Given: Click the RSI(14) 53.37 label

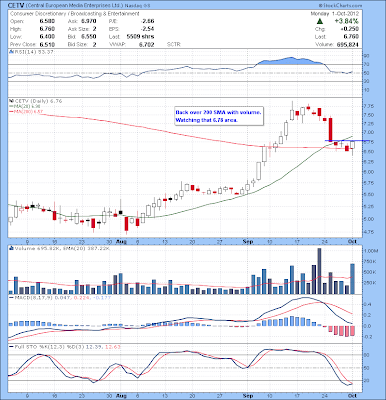Looking at the screenshot, I should point(34,52).
